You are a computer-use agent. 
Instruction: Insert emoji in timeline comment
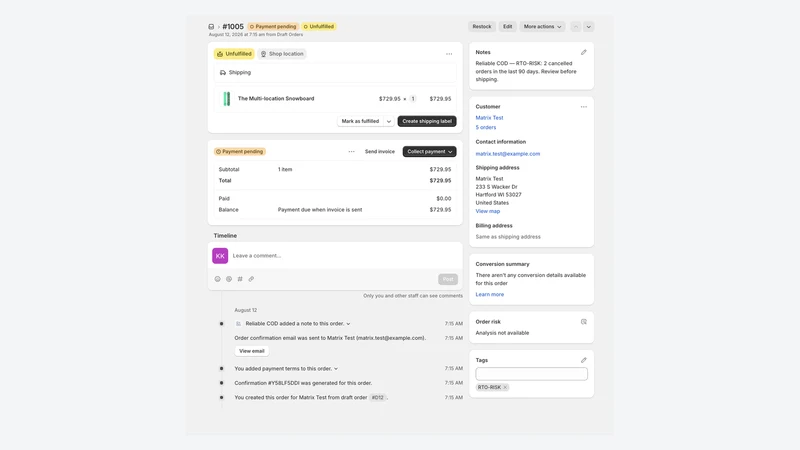coord(217,279)
